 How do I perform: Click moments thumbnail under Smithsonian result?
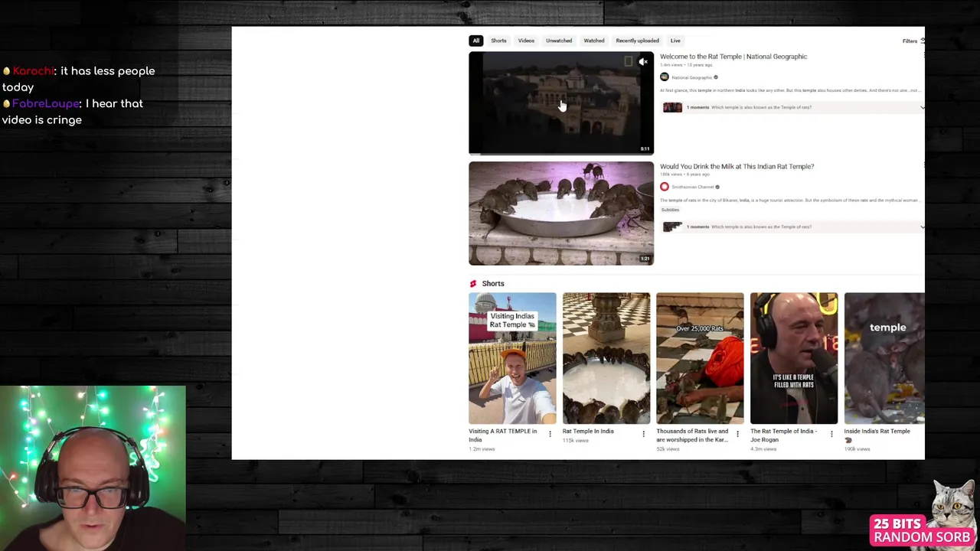point(672,227)
